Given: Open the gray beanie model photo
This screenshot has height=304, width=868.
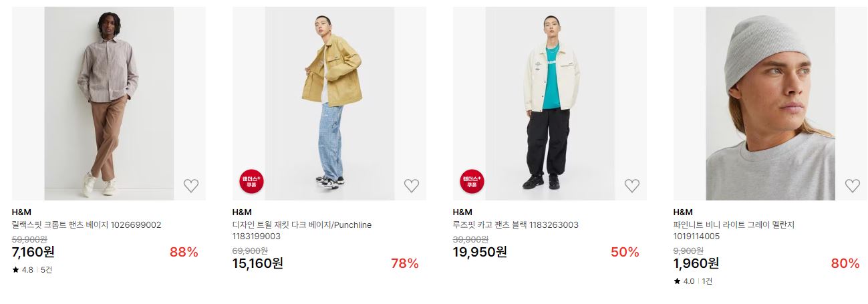Looking at the screenshot, I should pyautogui.click(x=770, y=104).
